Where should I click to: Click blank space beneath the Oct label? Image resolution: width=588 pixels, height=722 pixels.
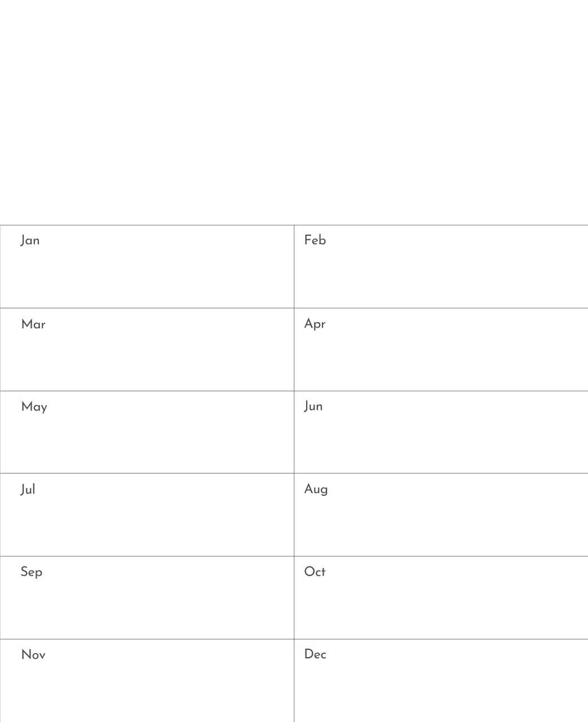tap(440, 609)
